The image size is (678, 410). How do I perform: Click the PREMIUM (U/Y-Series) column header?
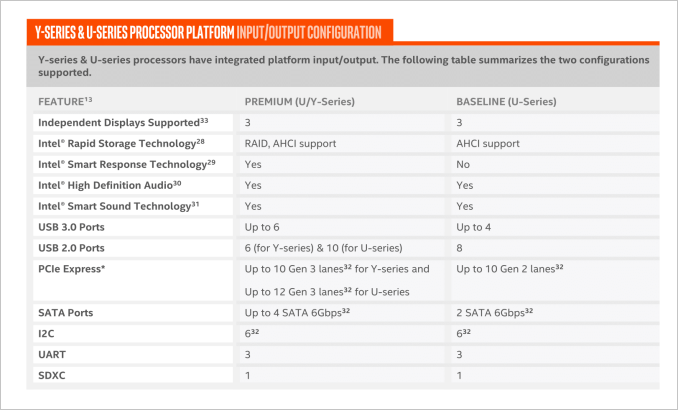(300, 102)
